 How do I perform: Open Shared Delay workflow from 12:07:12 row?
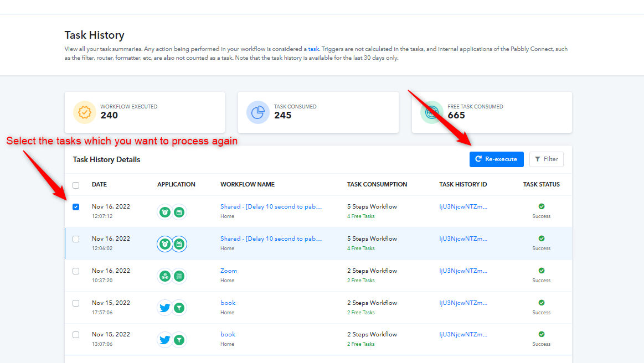coord(271,206)
